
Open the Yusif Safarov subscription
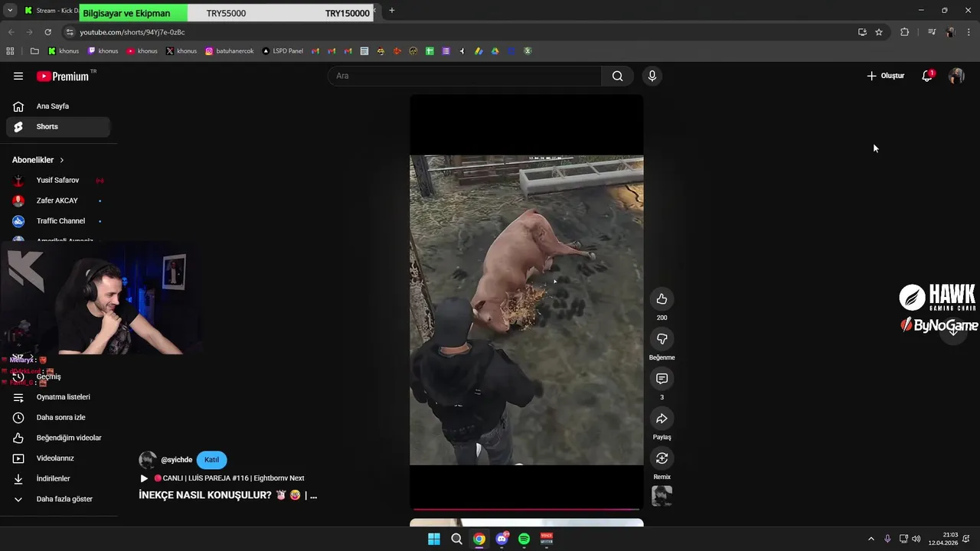point(58,181)
